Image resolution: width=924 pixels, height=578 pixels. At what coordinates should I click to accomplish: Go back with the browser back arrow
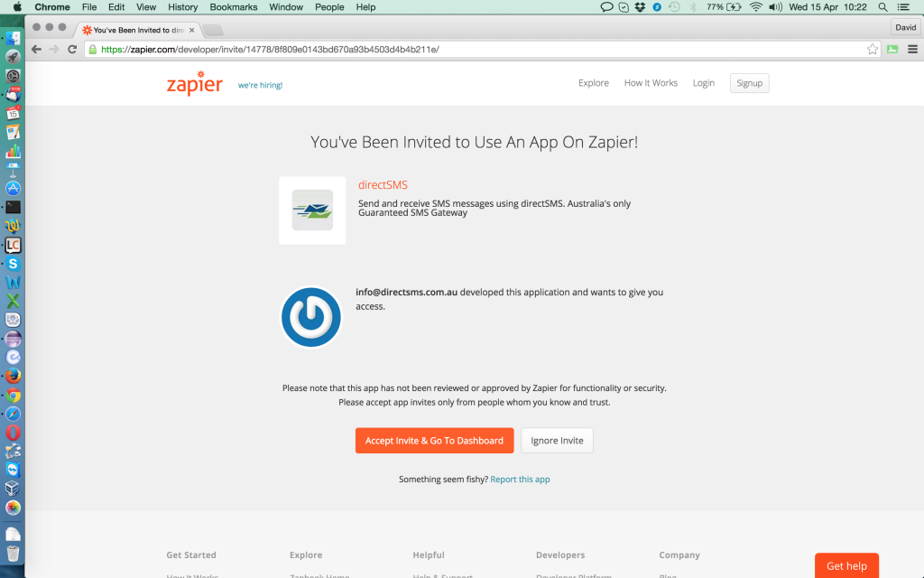[36, 49]
